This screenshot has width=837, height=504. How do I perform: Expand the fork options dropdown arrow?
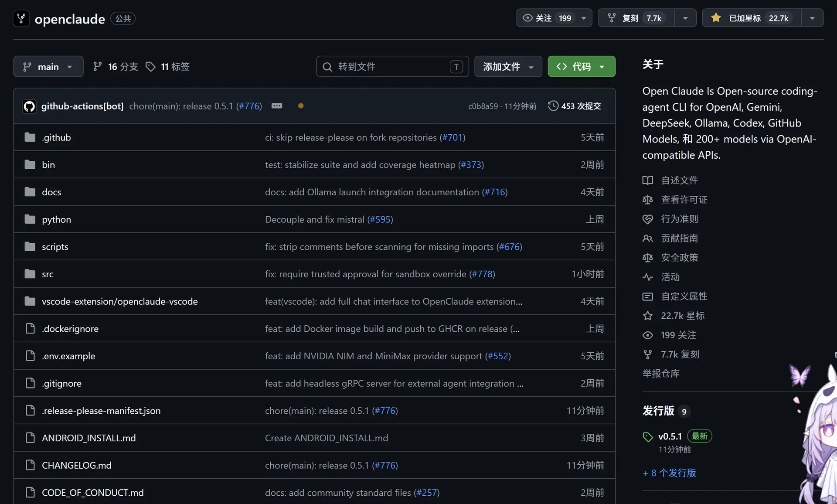(685, 18)
